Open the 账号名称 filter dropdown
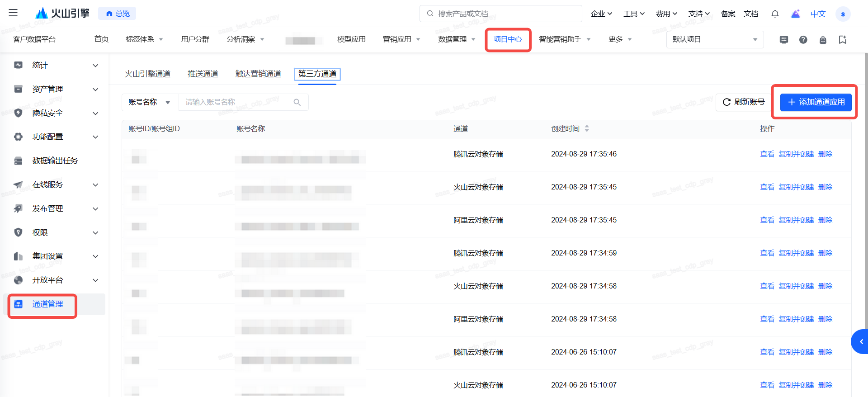The image size is (868, 397). click(150, 102)
